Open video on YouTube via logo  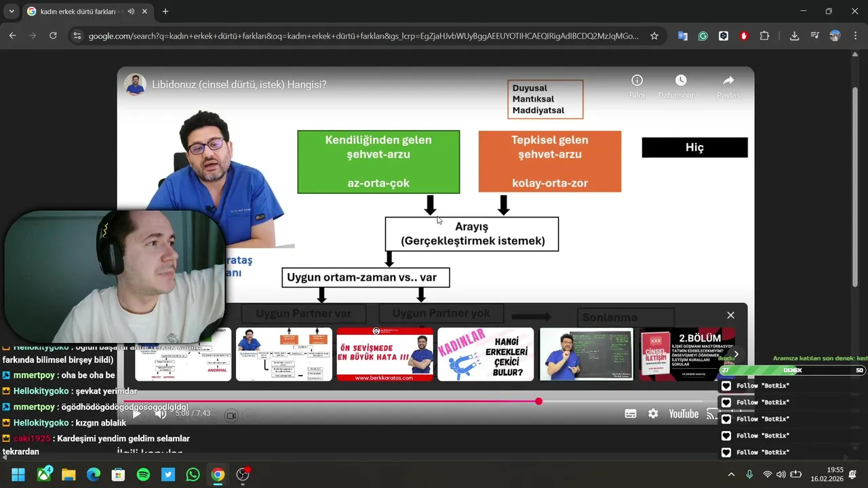[684, 413]
